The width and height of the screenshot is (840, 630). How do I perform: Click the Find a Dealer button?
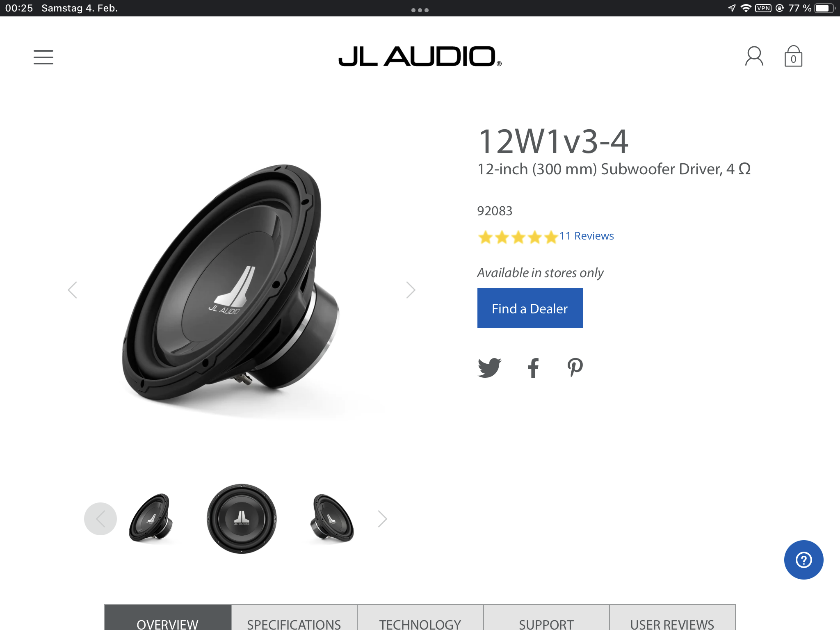[530, 308]
